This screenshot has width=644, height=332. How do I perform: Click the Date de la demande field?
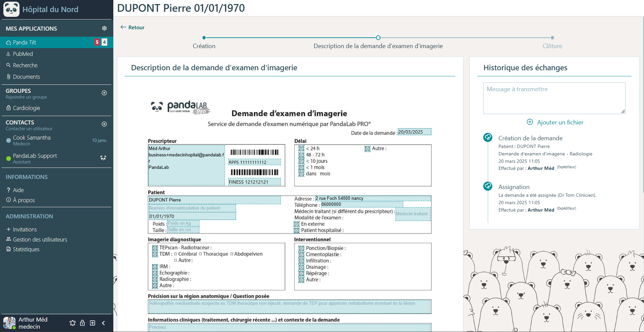[414, 132]
